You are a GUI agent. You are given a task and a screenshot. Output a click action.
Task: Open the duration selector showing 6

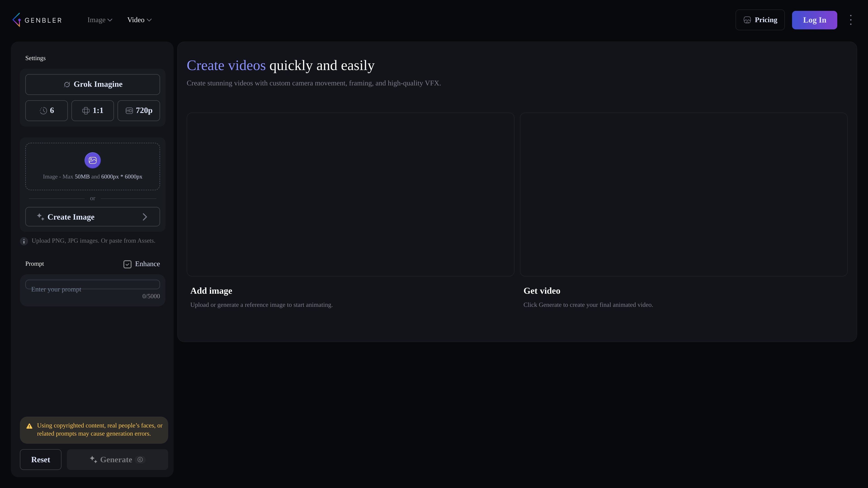47,110
